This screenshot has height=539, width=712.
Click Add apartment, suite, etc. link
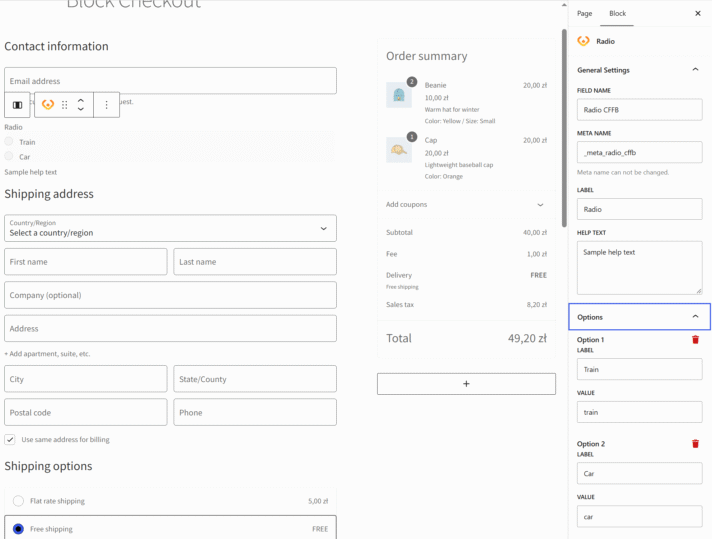[47, 354]
